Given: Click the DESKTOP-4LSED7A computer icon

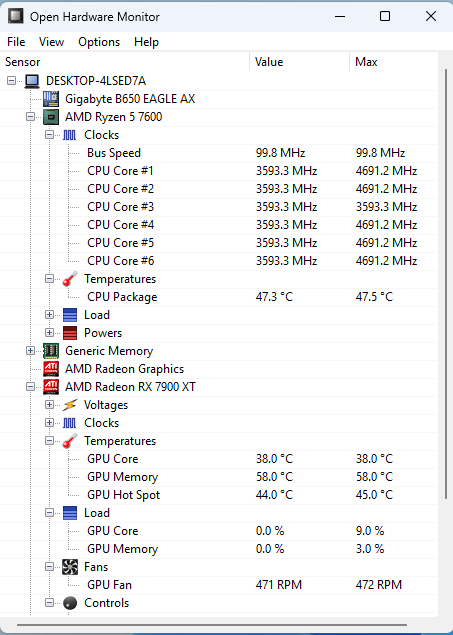Looking at the screenshot, I should (32, 81).
